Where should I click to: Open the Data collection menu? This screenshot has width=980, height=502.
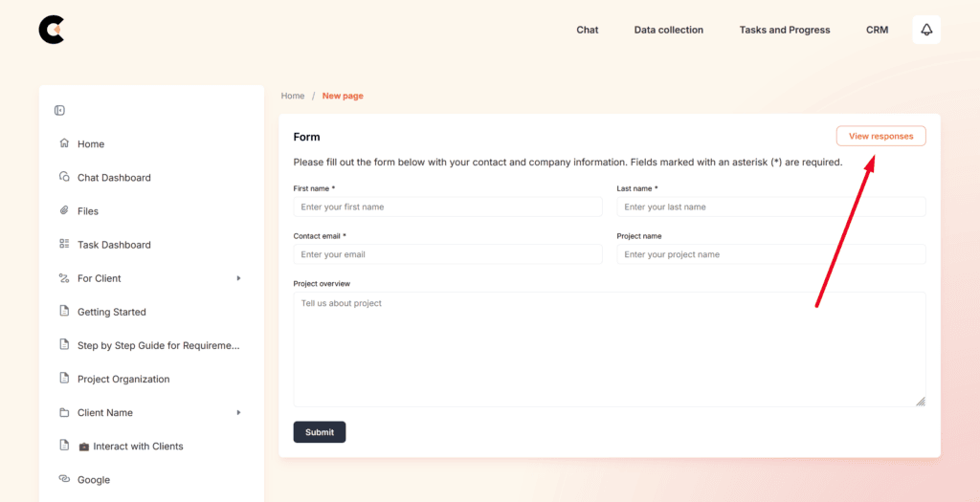(x=668, y=30)
